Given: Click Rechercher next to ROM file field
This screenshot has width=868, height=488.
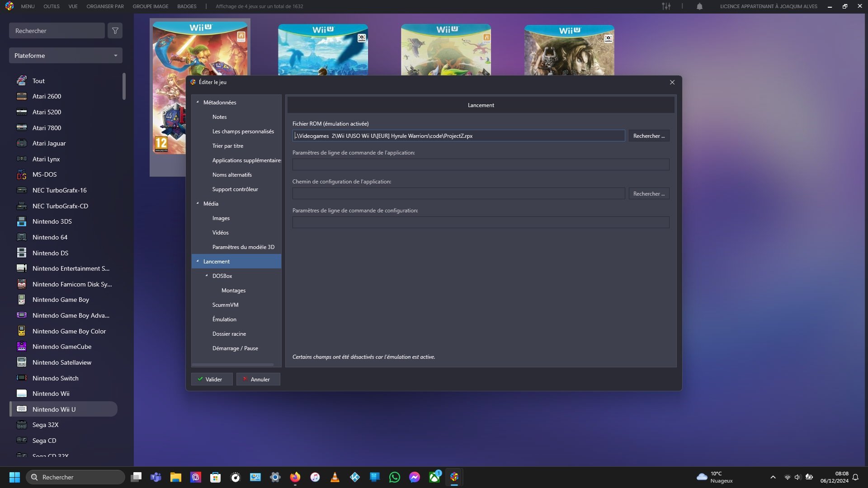Looking at the screenshot, I should click(649, 136).
